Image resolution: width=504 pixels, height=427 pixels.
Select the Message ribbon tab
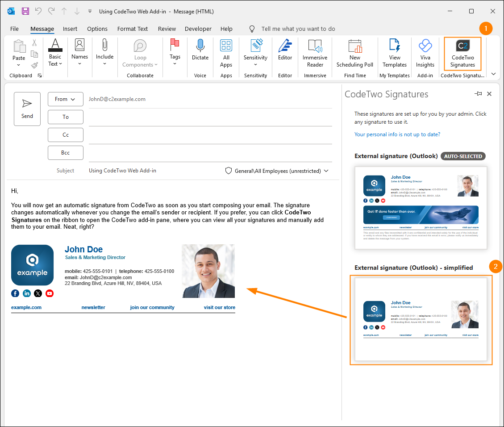42,29
